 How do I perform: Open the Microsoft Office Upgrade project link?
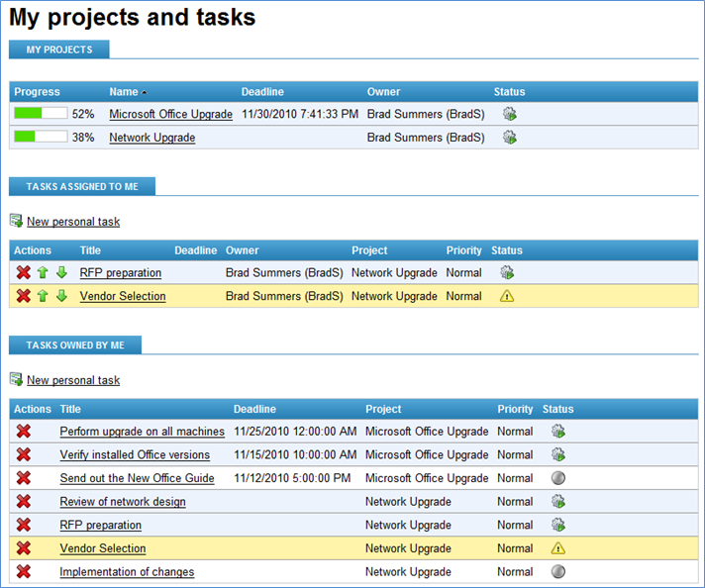(171, 114)
